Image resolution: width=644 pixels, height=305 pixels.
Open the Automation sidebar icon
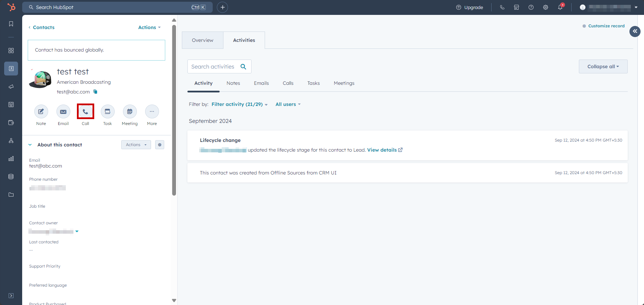[11, 141]
